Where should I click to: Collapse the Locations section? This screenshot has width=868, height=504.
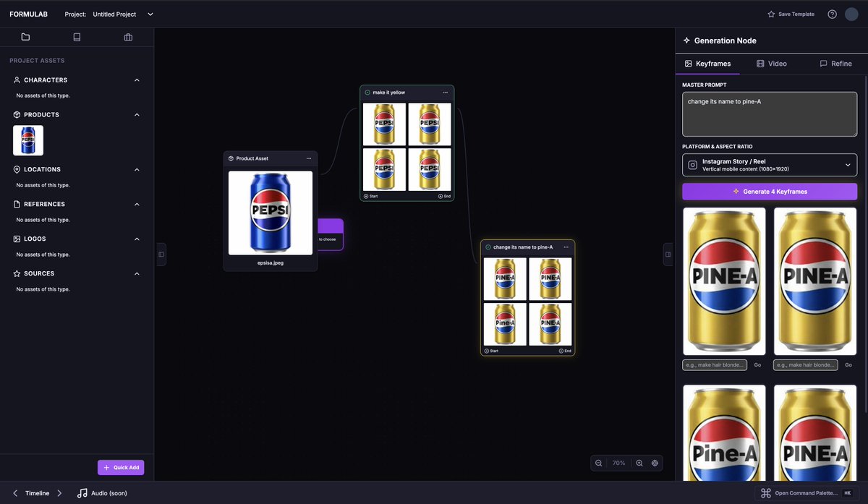pyautogui.click(x=137, y=170)
